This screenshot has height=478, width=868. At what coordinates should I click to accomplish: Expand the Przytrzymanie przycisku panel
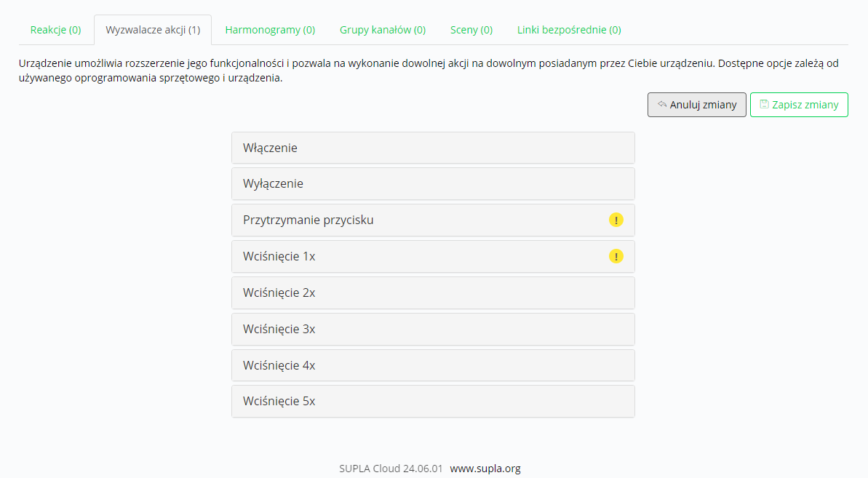[433, 220]
